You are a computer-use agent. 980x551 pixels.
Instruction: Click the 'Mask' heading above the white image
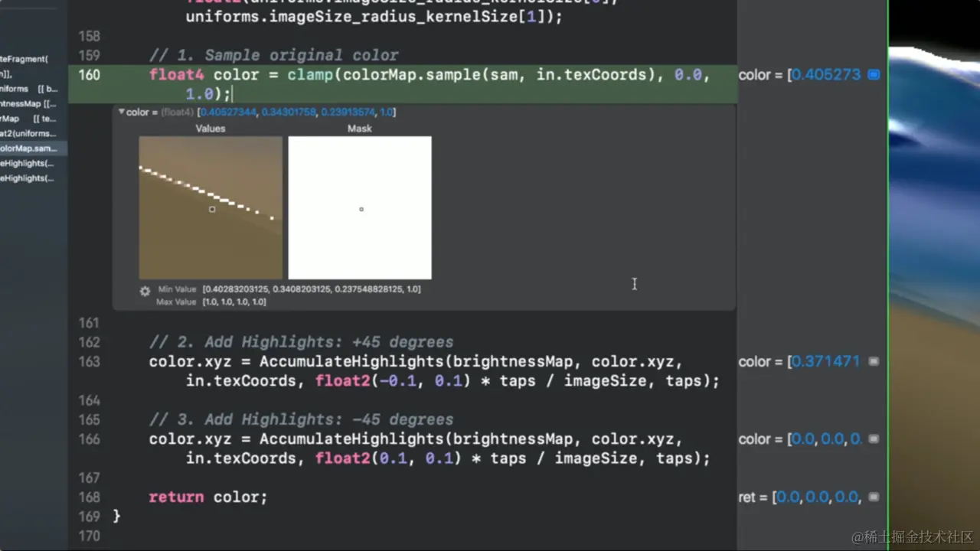(360, 129)
